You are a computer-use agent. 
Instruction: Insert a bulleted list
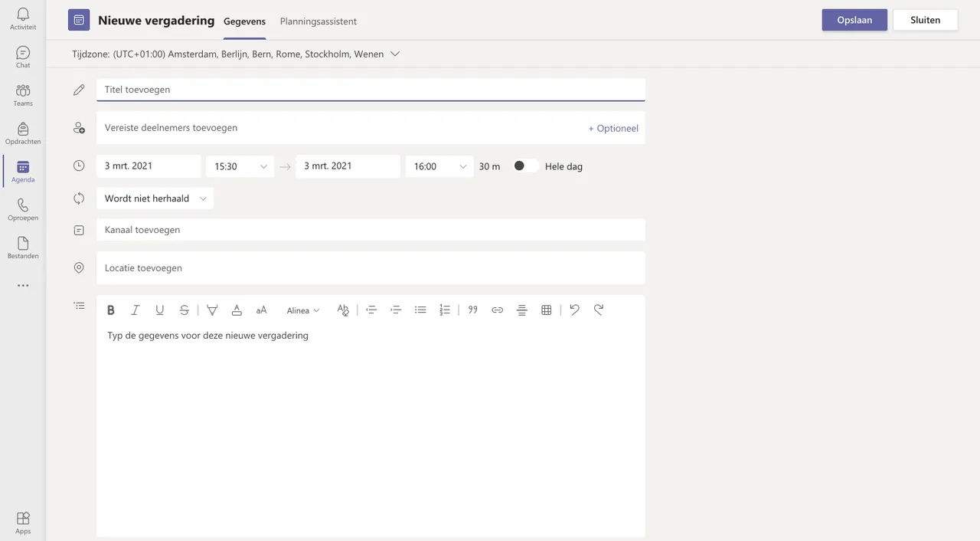(x=420, y=310)
